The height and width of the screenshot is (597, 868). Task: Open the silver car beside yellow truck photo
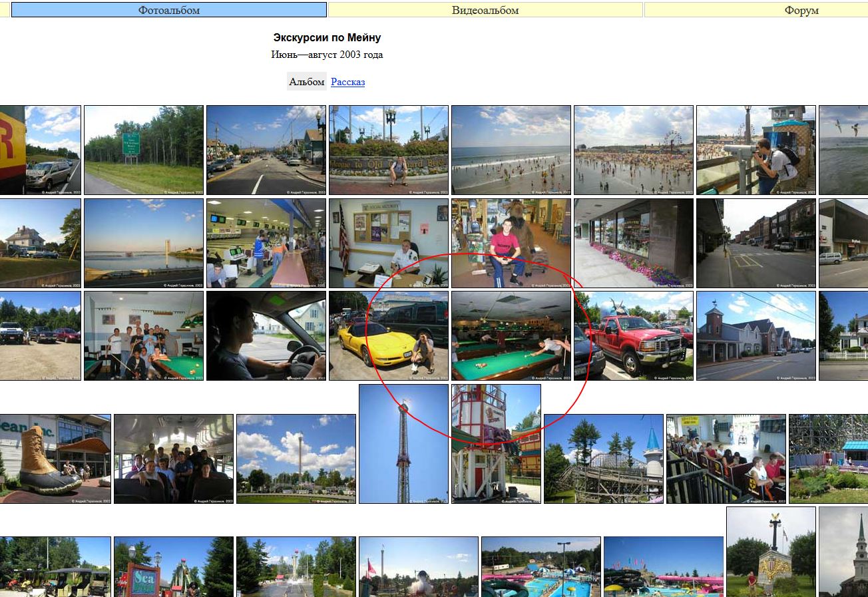(x=40, y=150)
